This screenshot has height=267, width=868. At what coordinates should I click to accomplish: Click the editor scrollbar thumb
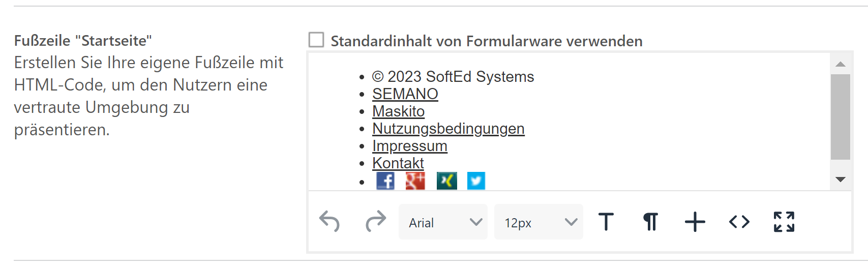click(x=841, y=117)
